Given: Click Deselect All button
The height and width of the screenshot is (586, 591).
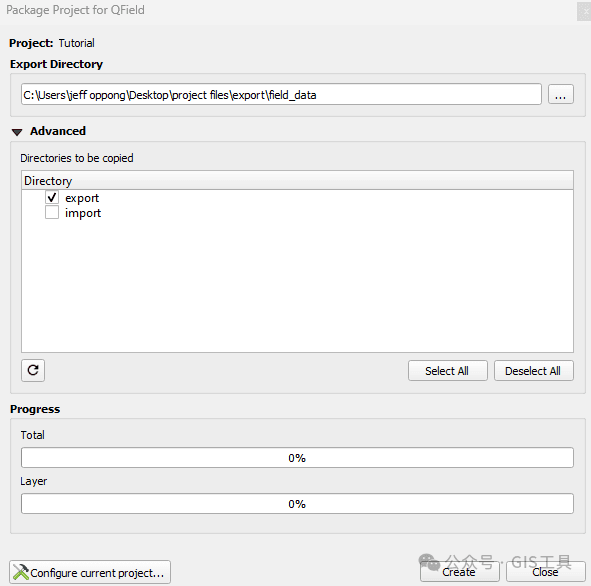Looking at the screenshot, I should [x=533, y=371].
